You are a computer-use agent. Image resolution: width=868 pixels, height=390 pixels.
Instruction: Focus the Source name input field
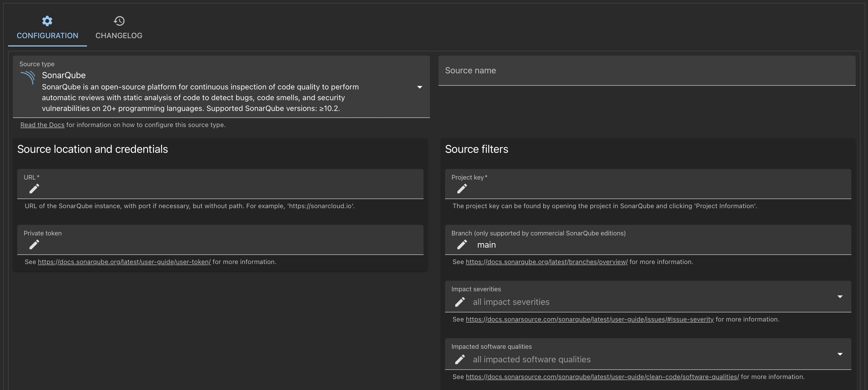pos(647,70)
